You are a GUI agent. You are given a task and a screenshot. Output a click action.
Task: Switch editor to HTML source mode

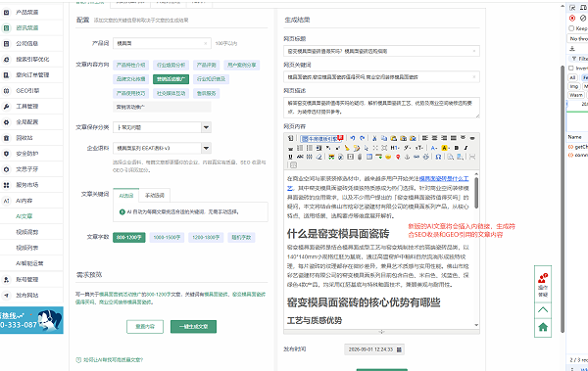290,138
